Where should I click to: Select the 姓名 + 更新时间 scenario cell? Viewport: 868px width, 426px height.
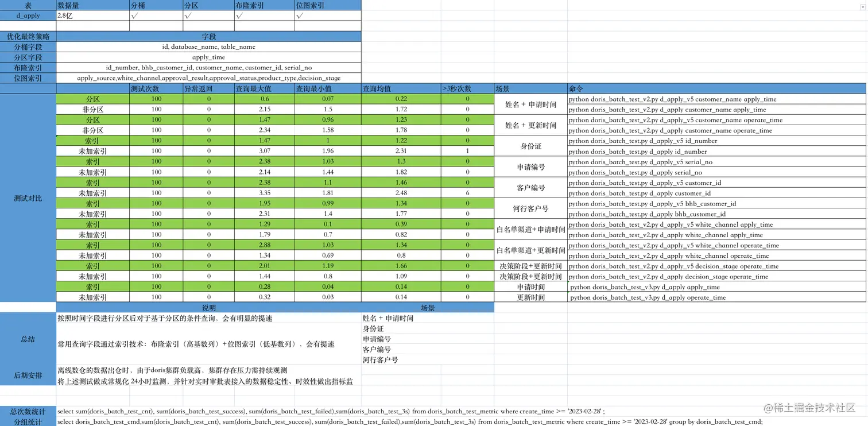point(531,125)
